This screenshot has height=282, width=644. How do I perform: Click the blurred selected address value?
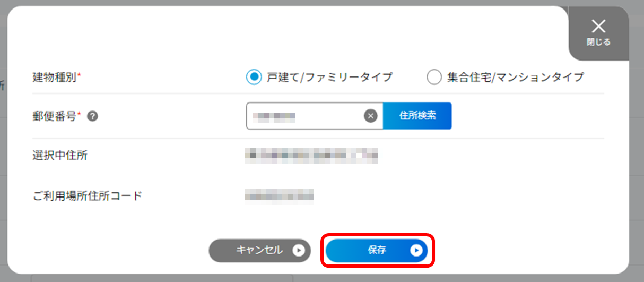pos(311,156)
